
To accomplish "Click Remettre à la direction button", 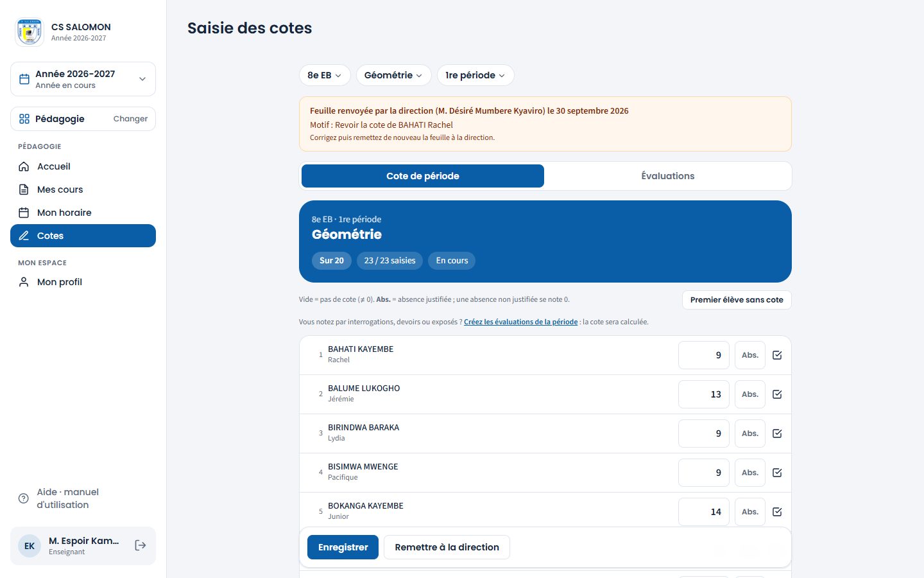I will coord(447,547).
